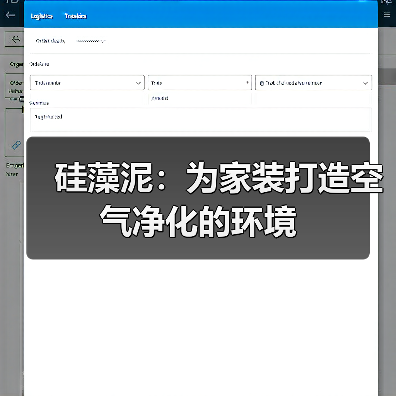The height and width of the screenshot is (396, 396).
Task: Switch to the second tab in the blue header
Action: pyautogui.click(x=76, y=16)
